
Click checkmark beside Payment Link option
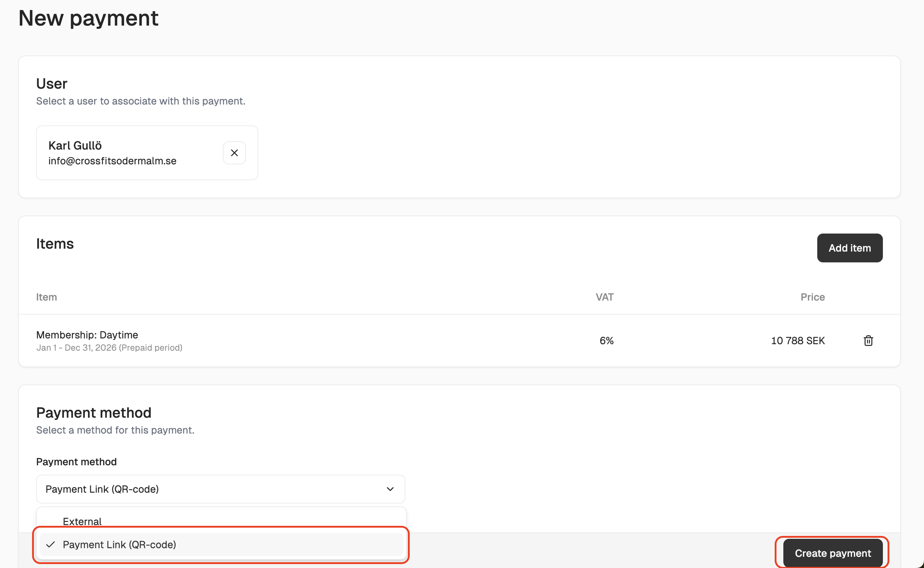pyautogui.click(x=50, y=544)
